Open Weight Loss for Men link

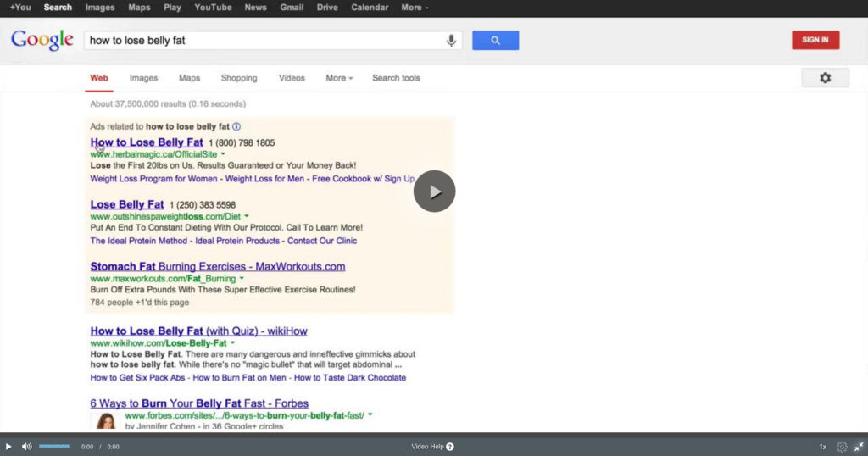264,179
